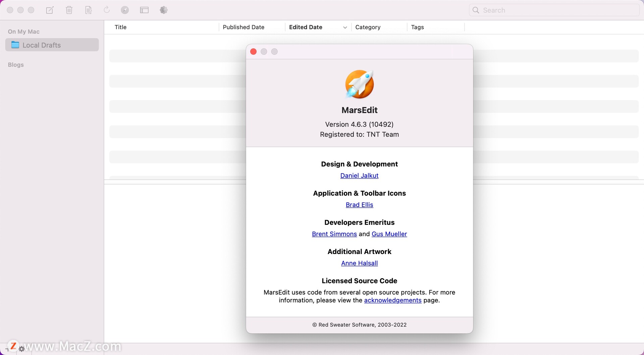Open the Daniel Jalkut link
Viewport: 644px width, 355px height.
[359, 175]
